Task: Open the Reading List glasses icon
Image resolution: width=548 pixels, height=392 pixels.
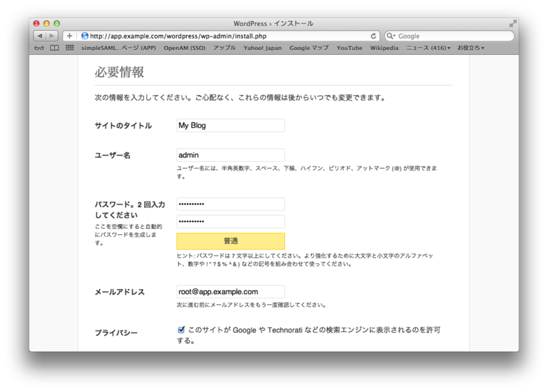Action: [38, 48]
